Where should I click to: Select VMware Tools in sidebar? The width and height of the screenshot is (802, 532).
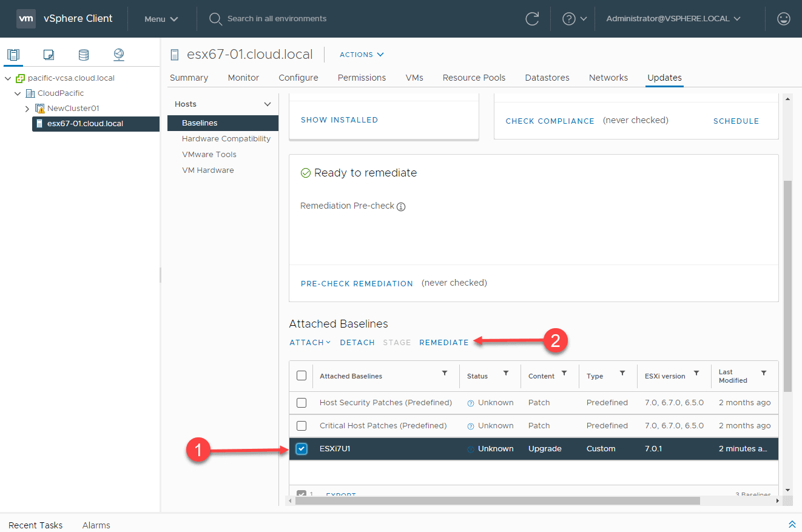(209, 155)
